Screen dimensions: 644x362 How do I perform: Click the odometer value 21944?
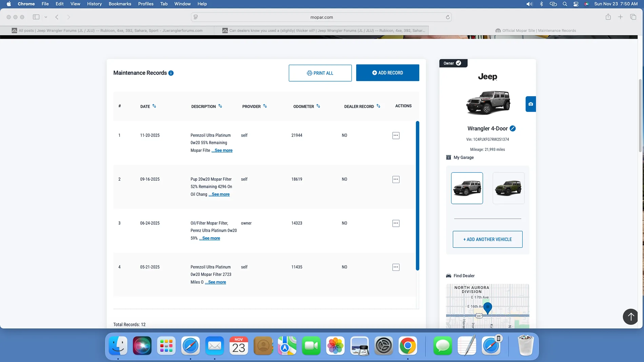tap(297, 135)
